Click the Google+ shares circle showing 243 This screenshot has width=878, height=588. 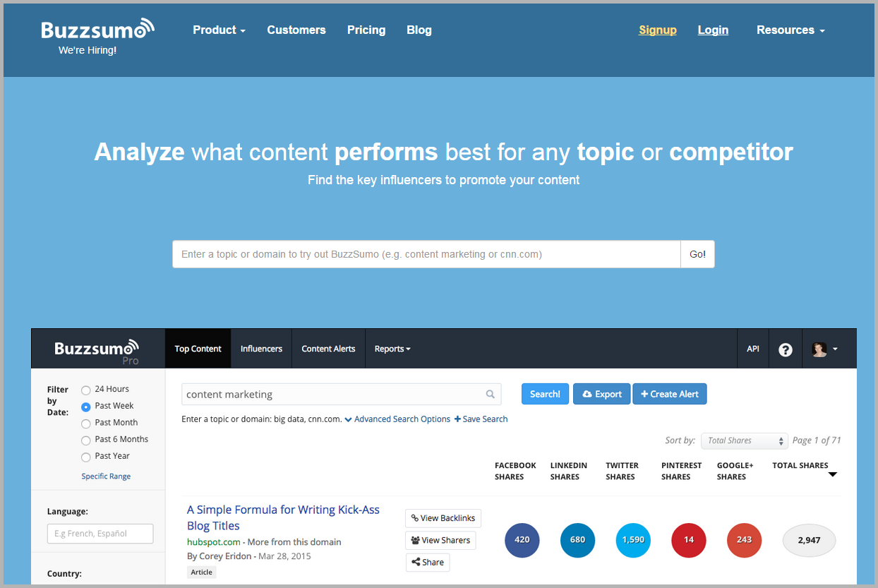coord(745,540)
